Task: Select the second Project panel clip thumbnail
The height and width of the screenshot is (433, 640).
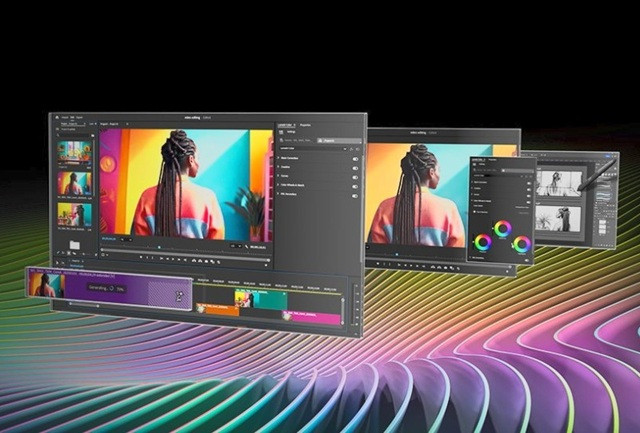Action: [x=75, y=183]
